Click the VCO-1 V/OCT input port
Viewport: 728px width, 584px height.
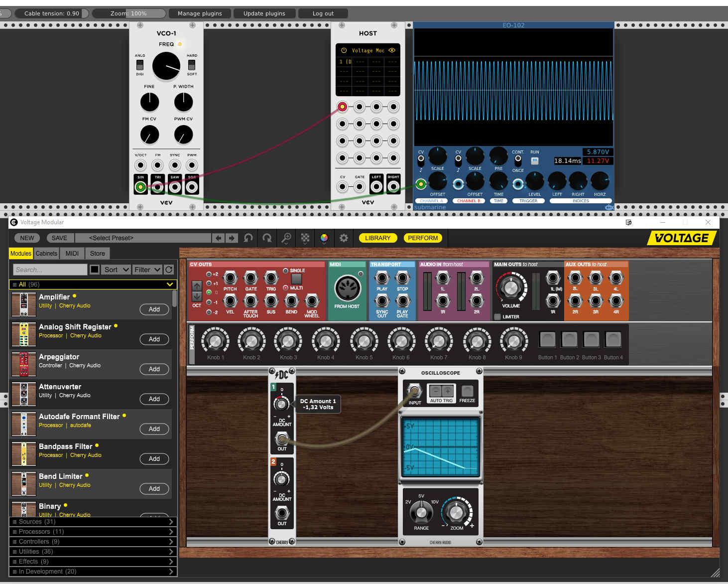click(x=140, y=165)
